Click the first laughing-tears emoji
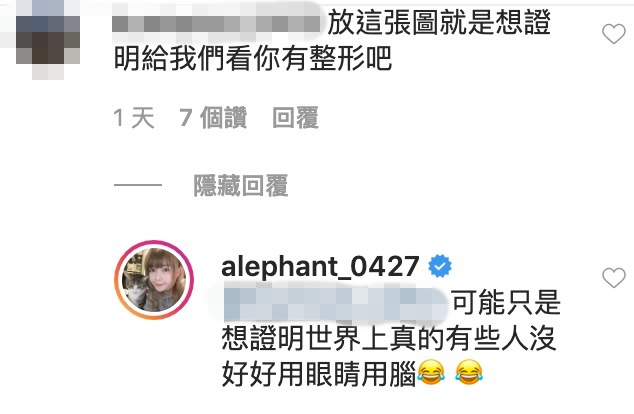The height and width of the screenshot is (414, 634). (431, 373)
